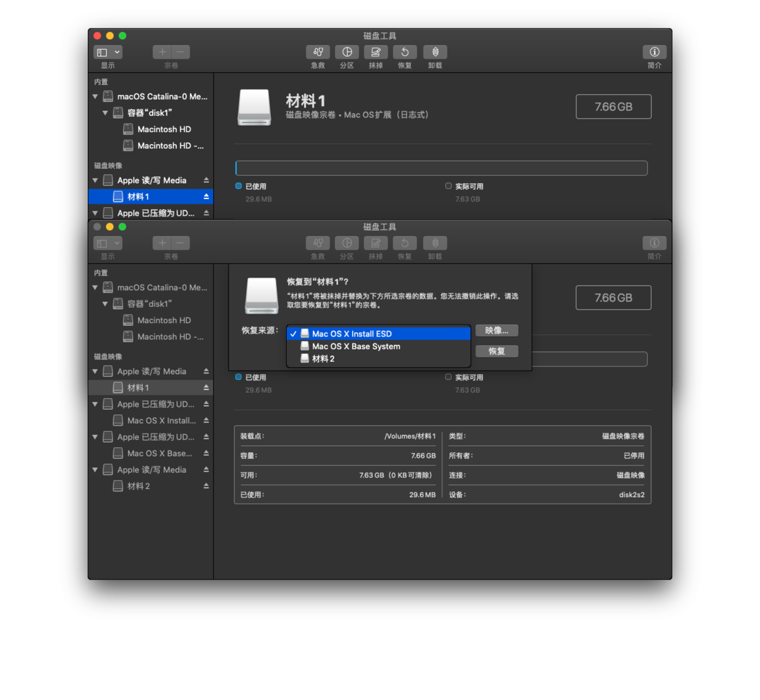Select 材料1 in the back window sidebar
Image resolution: width=760 pixels, height=700 pixels.
tap(150, 197)
